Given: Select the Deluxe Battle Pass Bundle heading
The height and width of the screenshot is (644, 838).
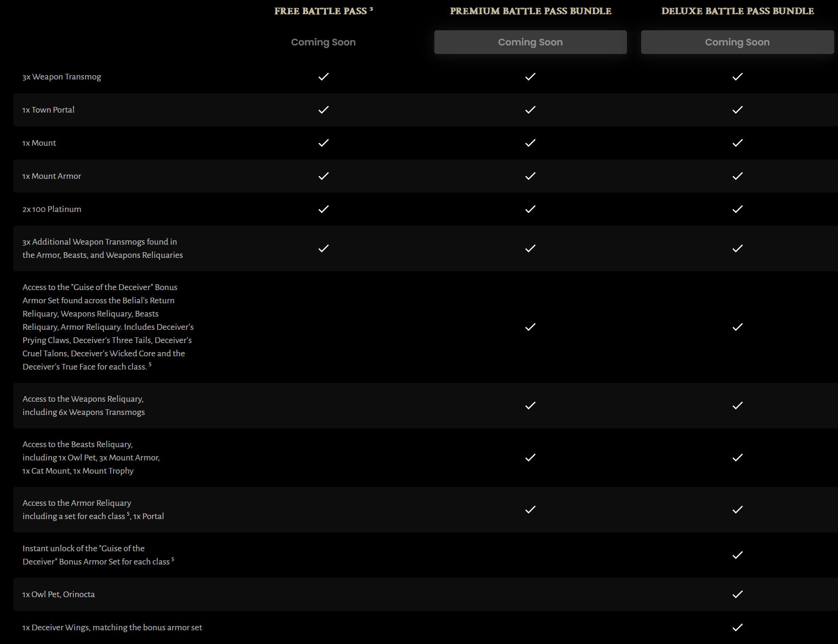Looking at the screenshot, I should tap(738, 11).
